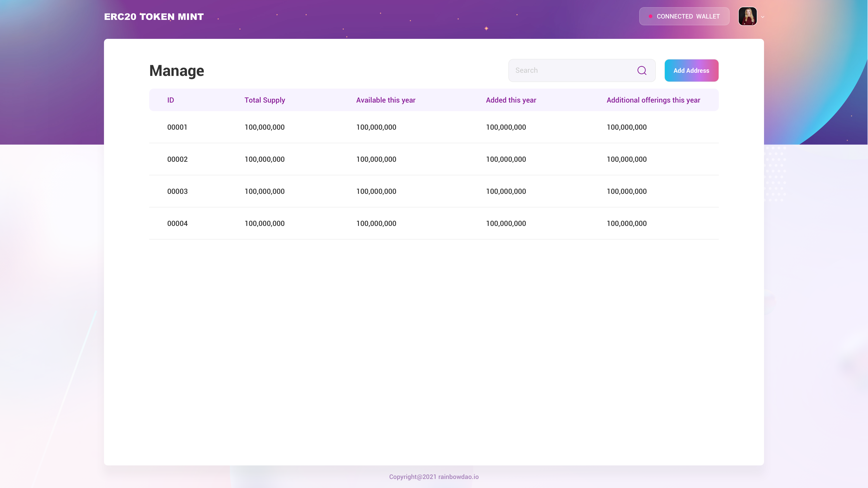Expand the profile dropdown chevron
The width and height of the screenshot is (868, 488).
click(762, 17)
